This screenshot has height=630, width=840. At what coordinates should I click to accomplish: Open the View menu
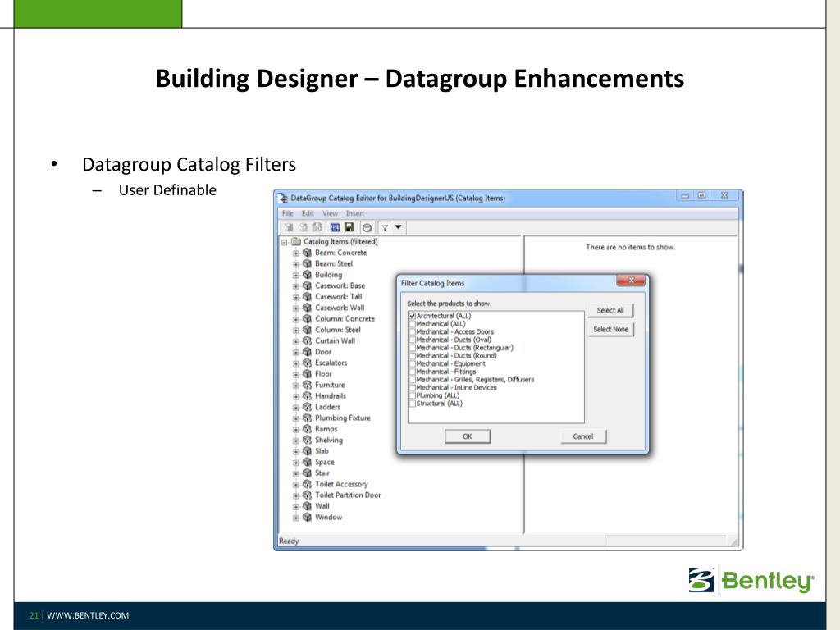(330, 213)
